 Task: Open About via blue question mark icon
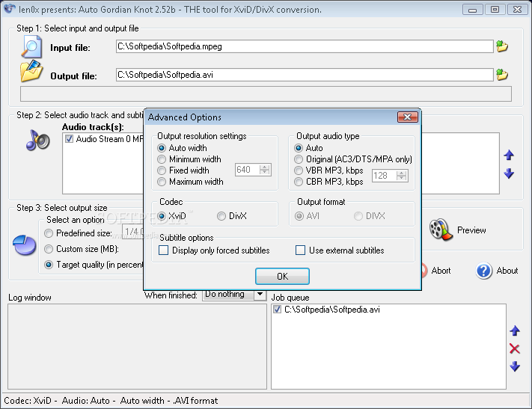484,271
